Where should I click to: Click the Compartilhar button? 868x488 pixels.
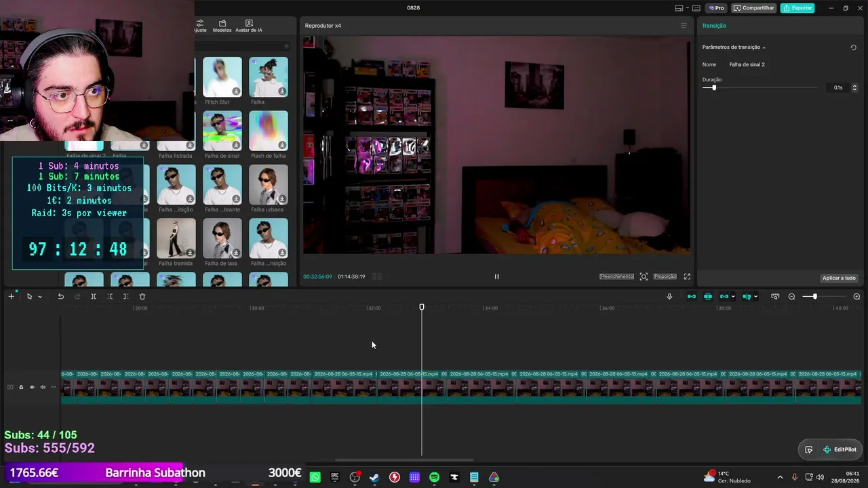pyautogui.click(x=753, y=8)
